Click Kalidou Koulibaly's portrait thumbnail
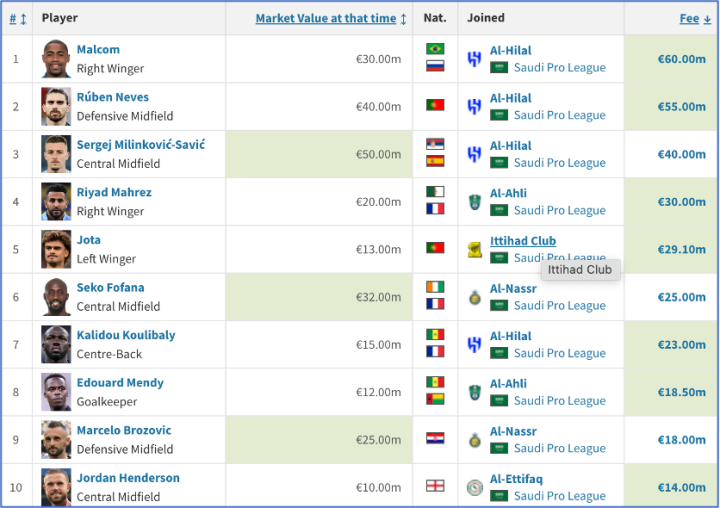 tap(56, 345)
